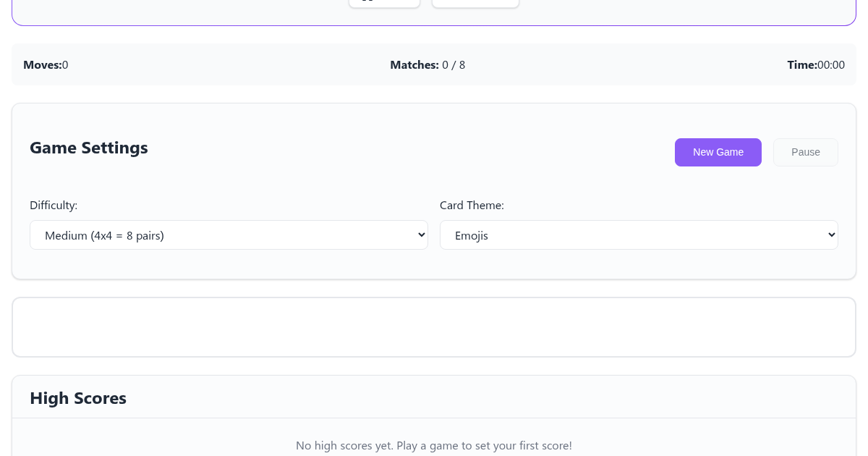Click the 'Time:' bold label
The width and height of the screenshot is (868, 456).
coord(802,65)
